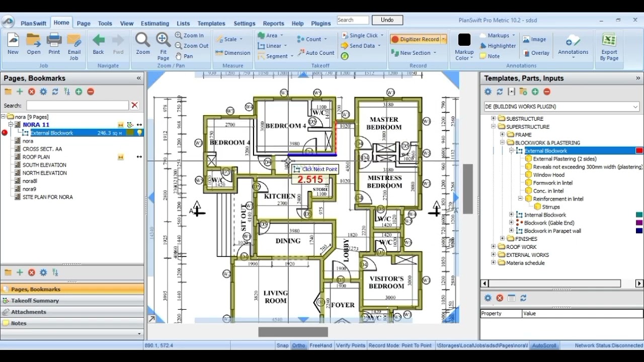Screen dimensions: 644x362
Task: Collapse the Pages, Bookmarks panel
Action: tap(139, 78)
